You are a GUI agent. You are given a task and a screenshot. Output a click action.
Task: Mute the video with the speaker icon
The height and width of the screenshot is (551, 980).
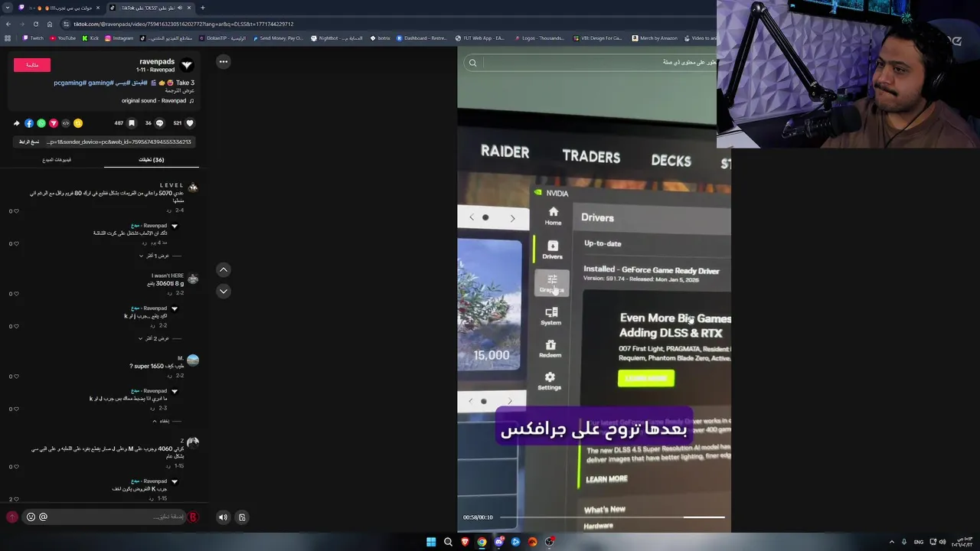(223, 517)
